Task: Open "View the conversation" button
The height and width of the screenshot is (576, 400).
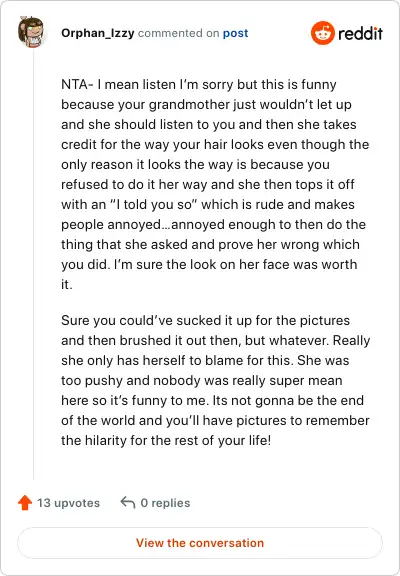Action: (x=200, y=543)
